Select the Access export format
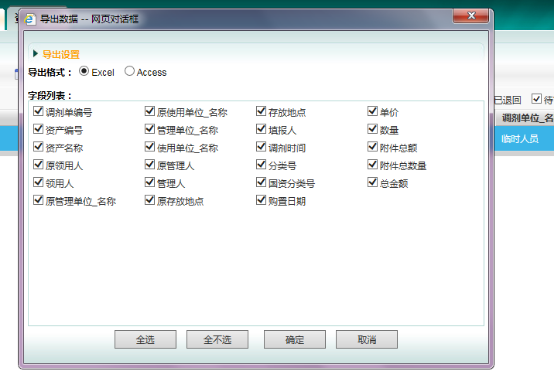Image resolution: width=554 pixels, height=388 pixels. [x=129, y=71]
